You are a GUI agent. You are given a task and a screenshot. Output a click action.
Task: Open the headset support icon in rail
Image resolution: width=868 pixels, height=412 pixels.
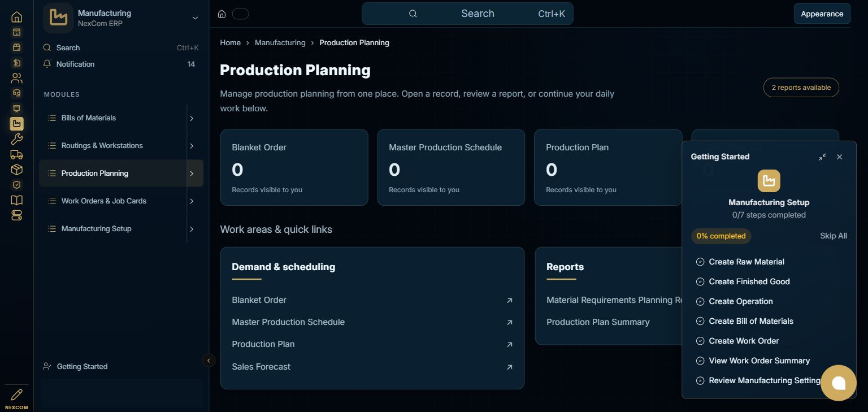tap(16, 93)
